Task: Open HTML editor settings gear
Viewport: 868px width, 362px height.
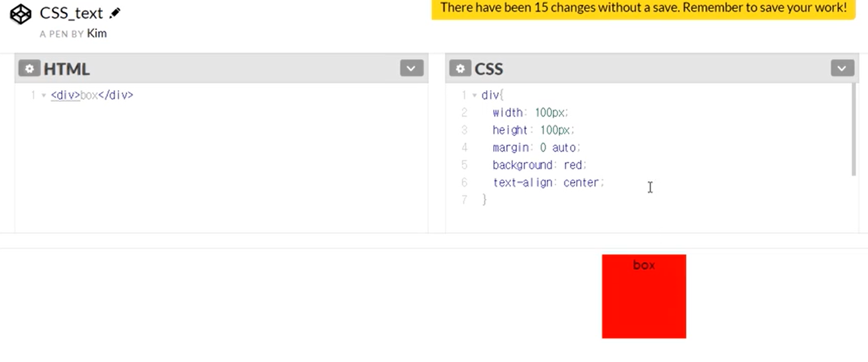Action: [x=29, y=68]
